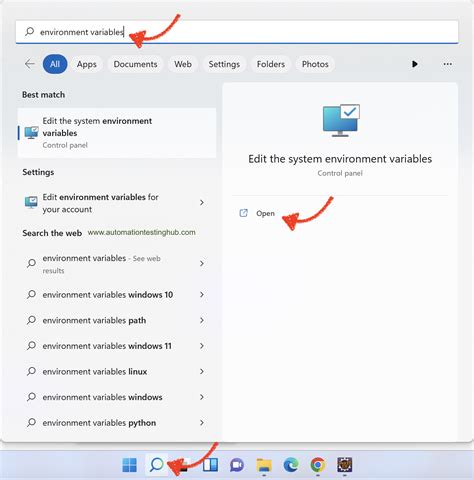The image size is (474, 480).
Task: Click search icon beside 'environment variables linux'
Action: [31, 371]
